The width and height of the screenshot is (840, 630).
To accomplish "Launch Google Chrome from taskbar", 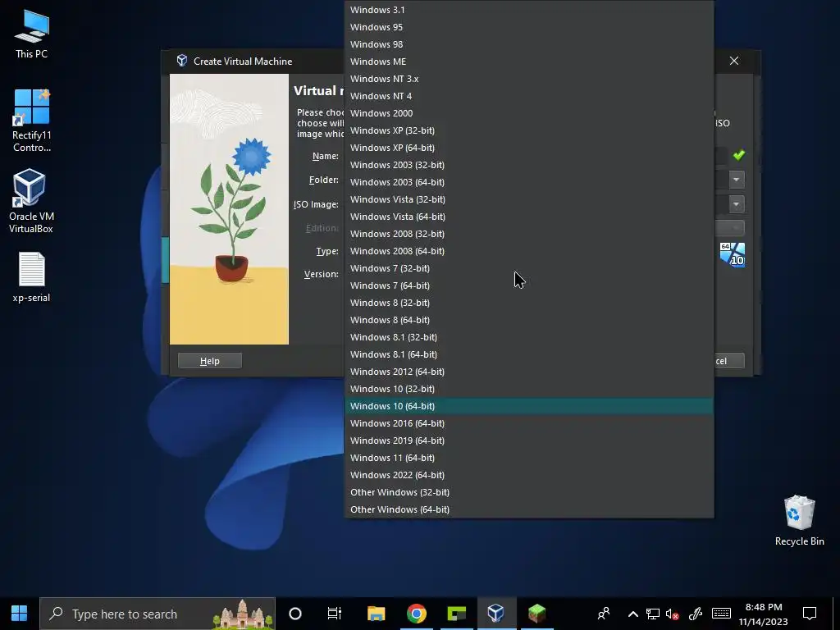I will pyautogui.click(x=416, y=614).
